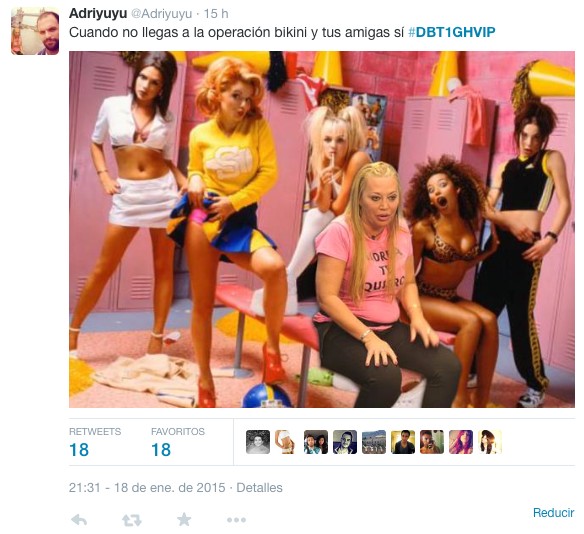Image resolution: width=584 pixels, height=534 pixels.
Task: Expand tweet Detalles link
Action: click(x=259, y=487)
